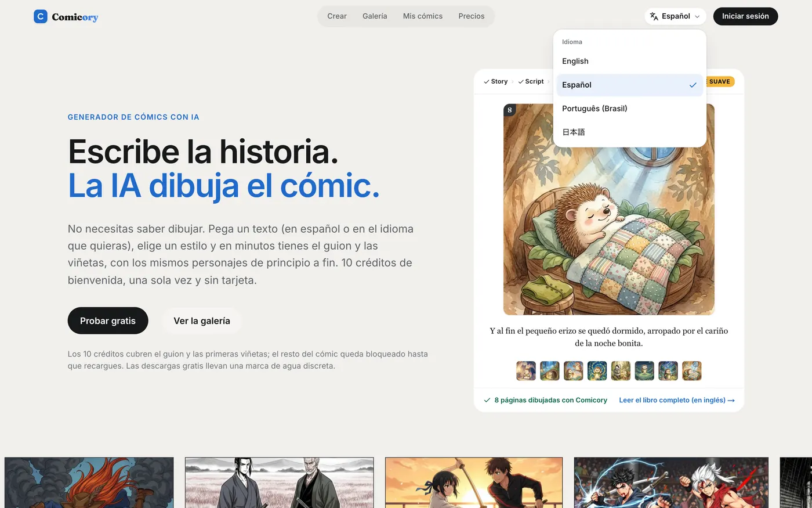Open the lightning fighters gallery image
Image resolution: width=812 pixels, height=508 pixels.
671,482
